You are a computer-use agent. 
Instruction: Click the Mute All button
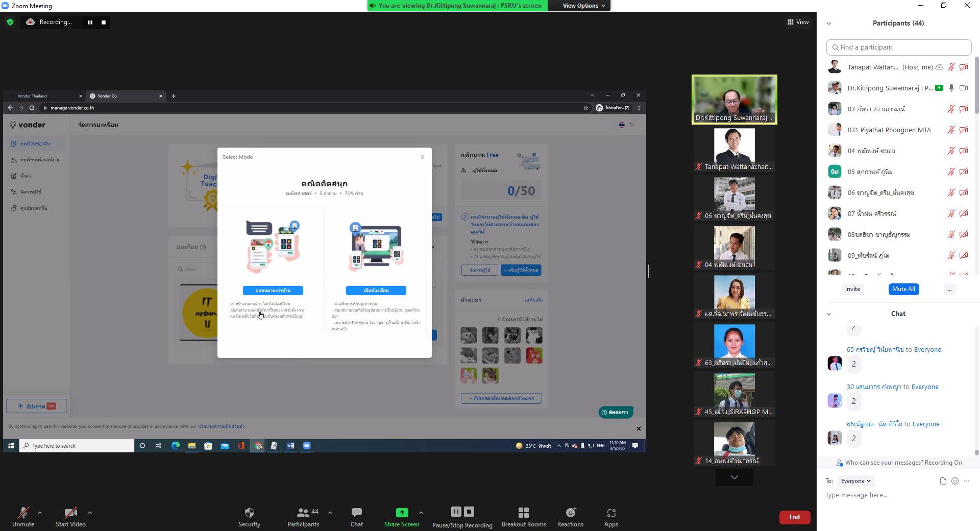tap(903, 289)
